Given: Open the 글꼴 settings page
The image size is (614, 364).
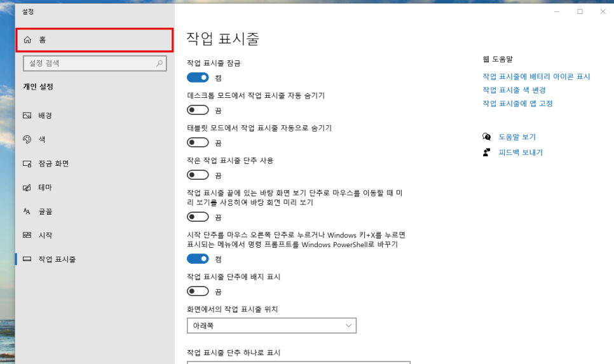Looking at the screenshot, I should coord(94,212).
